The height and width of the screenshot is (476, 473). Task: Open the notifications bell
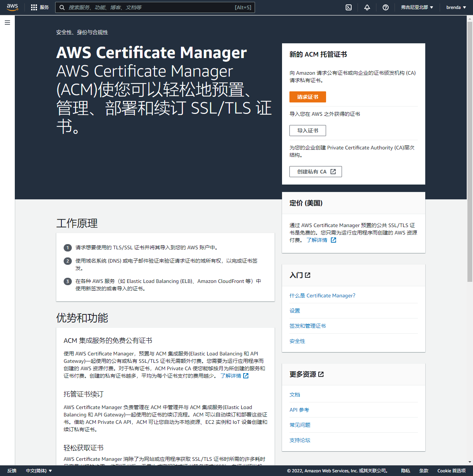pyautogui.click(x=367, y=7)
